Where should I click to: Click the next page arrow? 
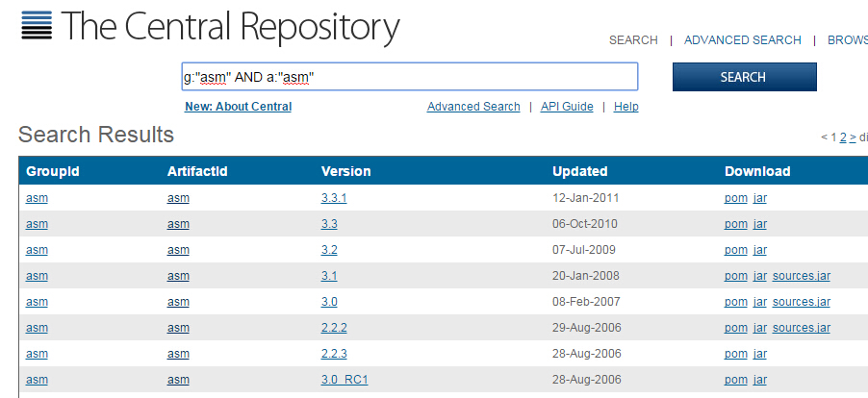(x=853, y=137)
